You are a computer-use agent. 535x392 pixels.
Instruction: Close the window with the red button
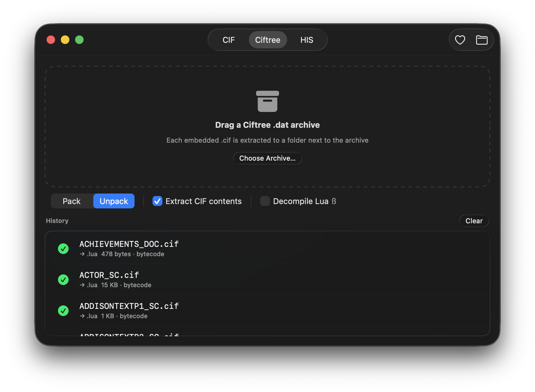[x=51, y=40]
